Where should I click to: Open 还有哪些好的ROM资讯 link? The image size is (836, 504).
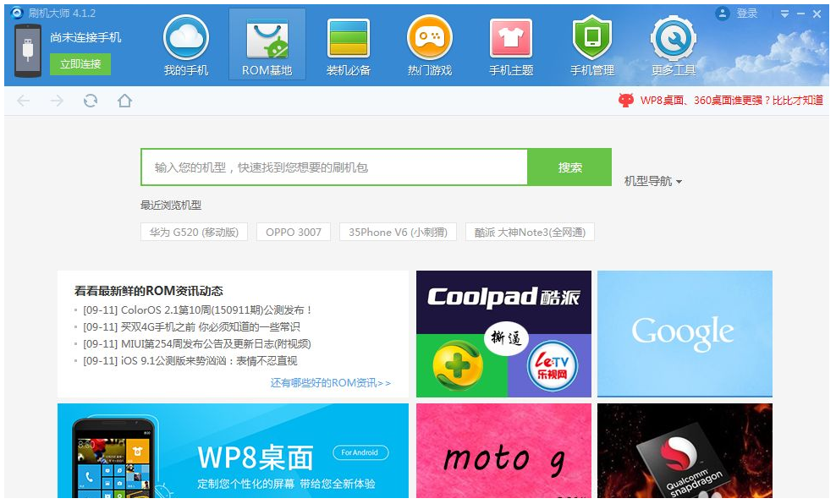point(330,383)
